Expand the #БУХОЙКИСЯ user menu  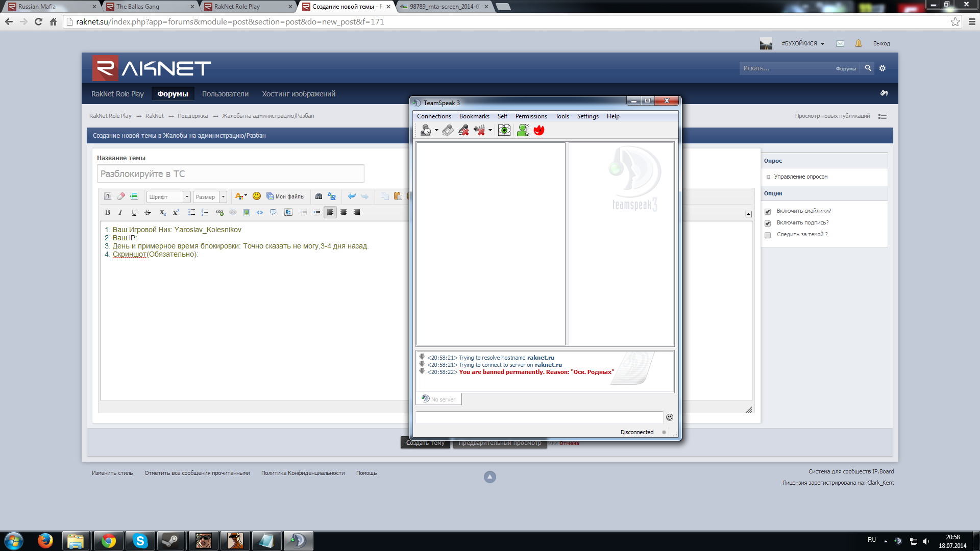[803, 44]
